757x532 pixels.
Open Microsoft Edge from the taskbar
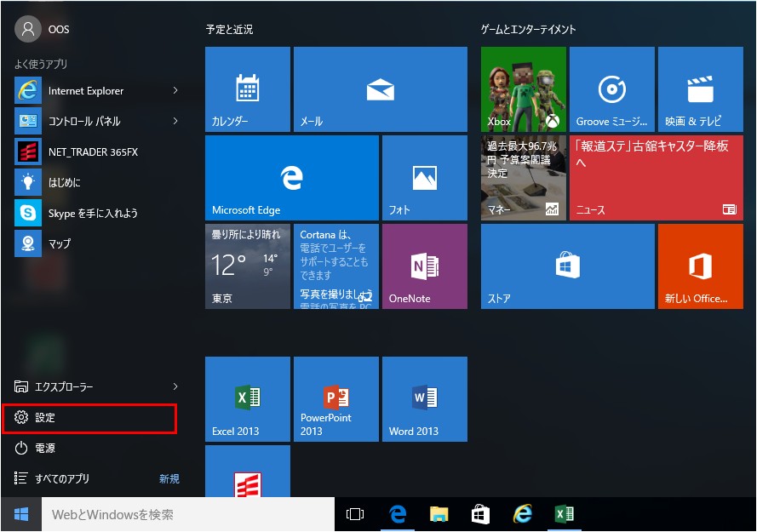coord(398,515)
